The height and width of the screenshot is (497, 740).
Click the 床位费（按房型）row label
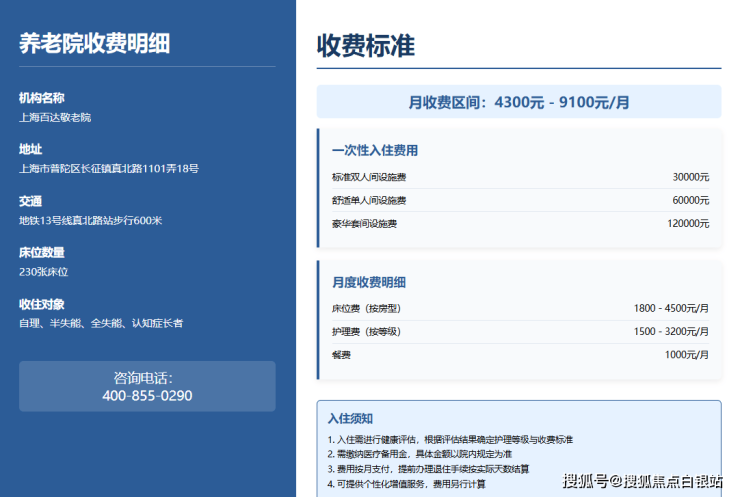(x=366, y=309)
